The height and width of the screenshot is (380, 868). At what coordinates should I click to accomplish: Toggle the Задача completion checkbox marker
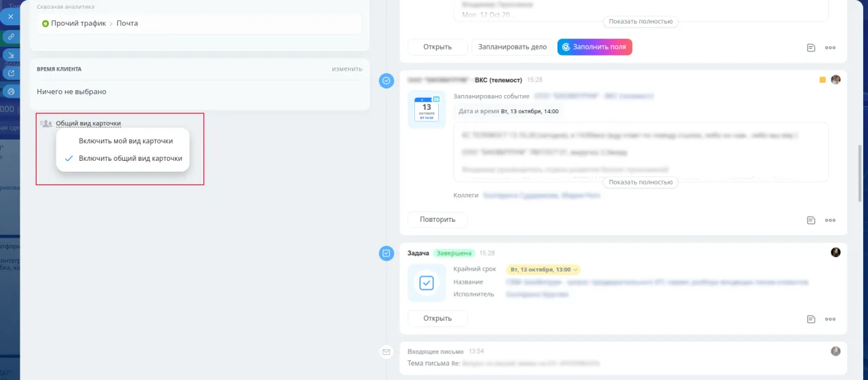387,253
